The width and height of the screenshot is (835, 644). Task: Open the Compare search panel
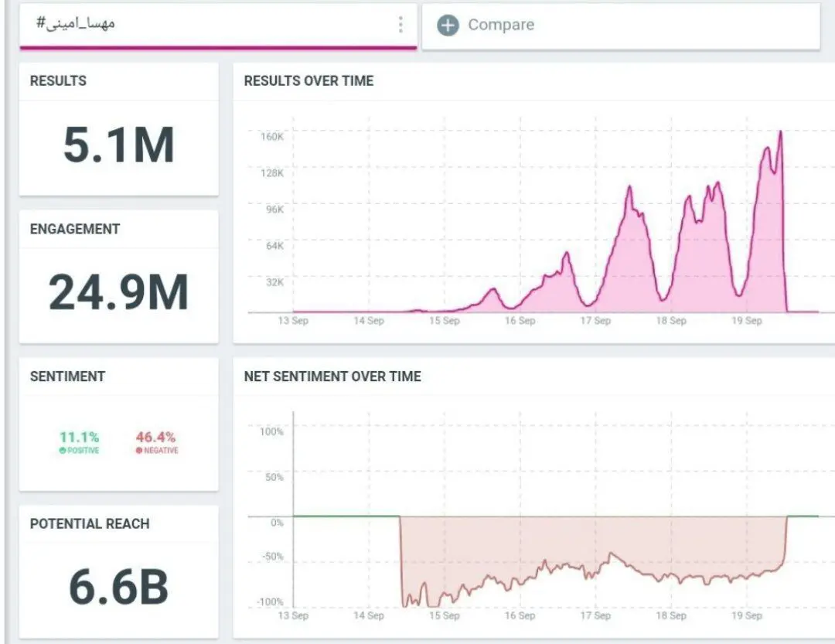coord(621,26)
